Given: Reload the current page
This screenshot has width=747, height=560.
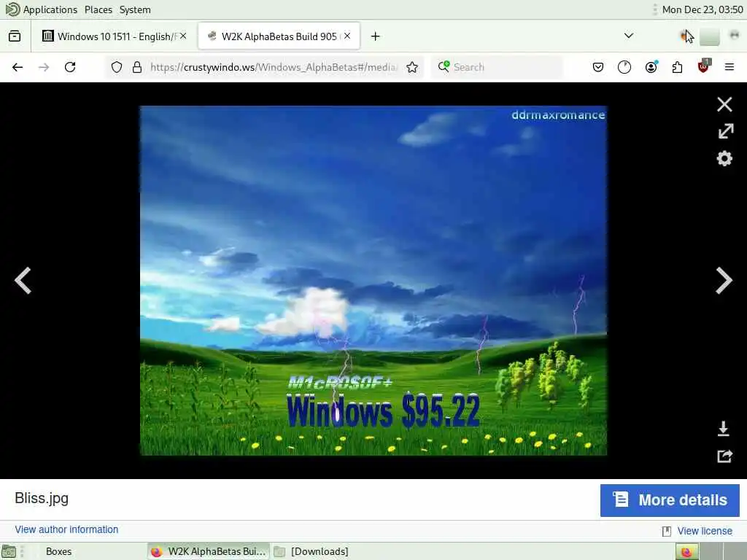Looking at the screenshot, I should pos(70,67).
